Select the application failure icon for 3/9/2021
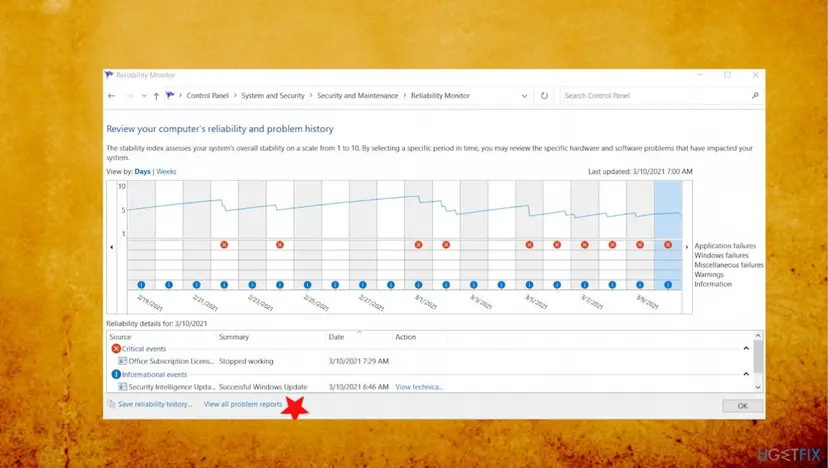 click(x=640, y=245)
